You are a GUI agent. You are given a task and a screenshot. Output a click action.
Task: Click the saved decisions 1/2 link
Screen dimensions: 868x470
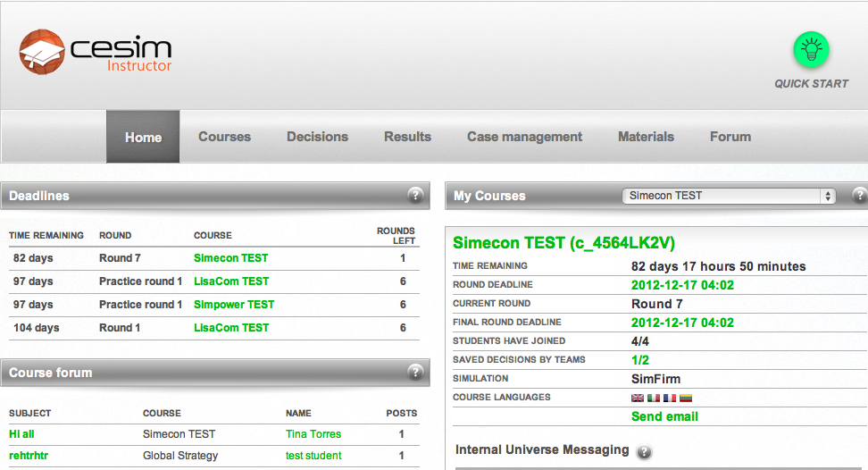point(640,360)
